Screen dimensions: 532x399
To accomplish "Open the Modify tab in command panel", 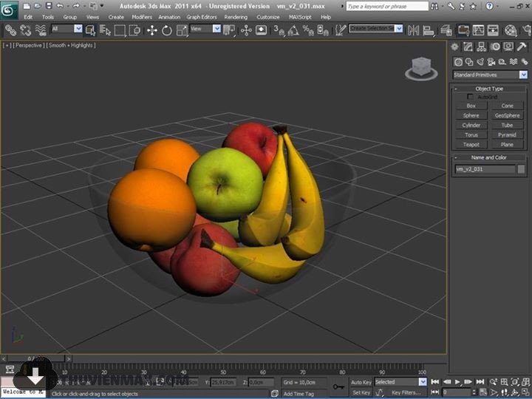I will click(468, 47).
